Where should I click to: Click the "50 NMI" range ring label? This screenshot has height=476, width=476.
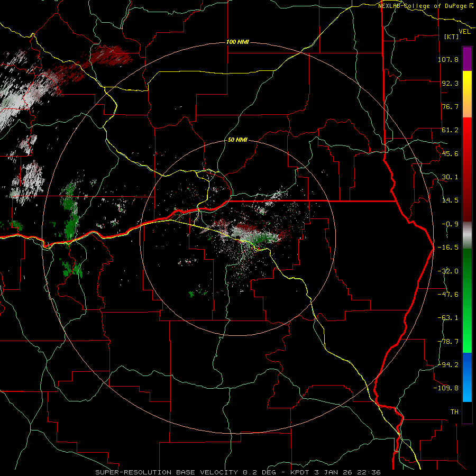tap(237, 140)
